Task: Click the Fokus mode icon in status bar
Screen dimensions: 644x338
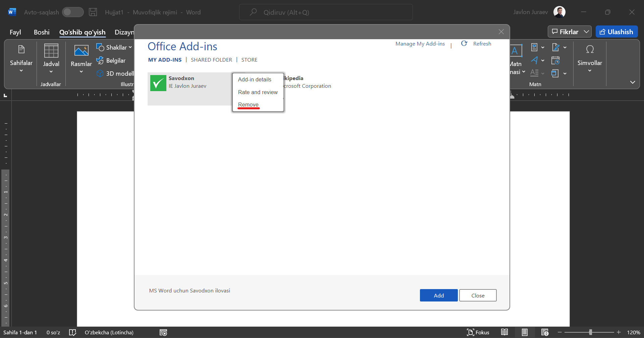Action: tap(470, 332)
